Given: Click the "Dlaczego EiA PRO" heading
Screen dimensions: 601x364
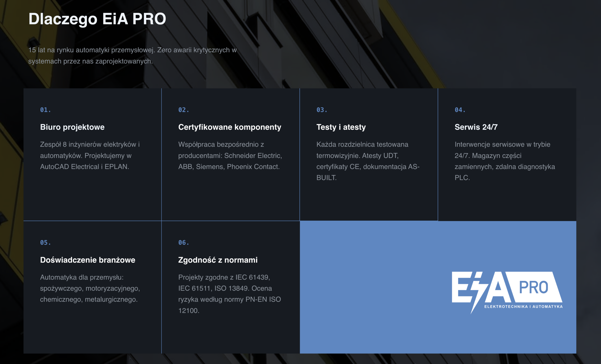Looking at the screenshot, I should tap(97, 19).
